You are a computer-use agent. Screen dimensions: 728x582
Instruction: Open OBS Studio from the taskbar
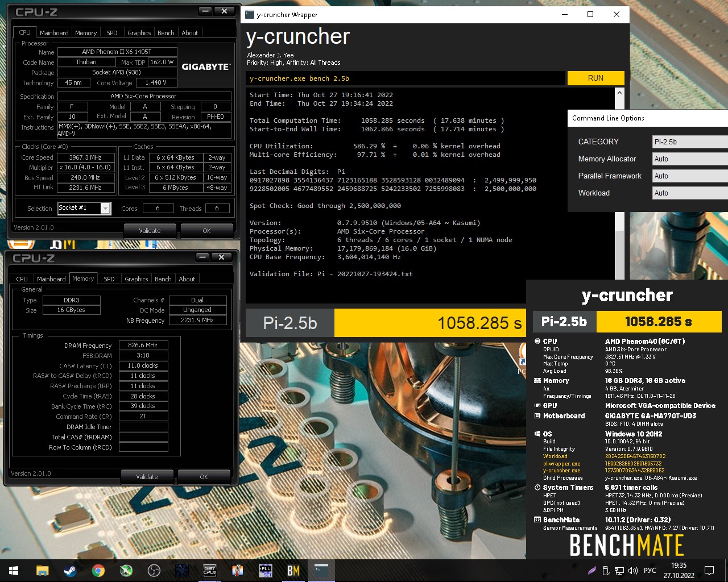(x=154, y=571)
